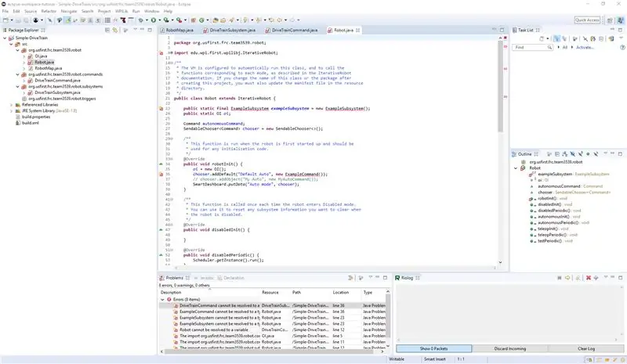Toggle Hide Local Types in Outline toolbar

point(596,154)
